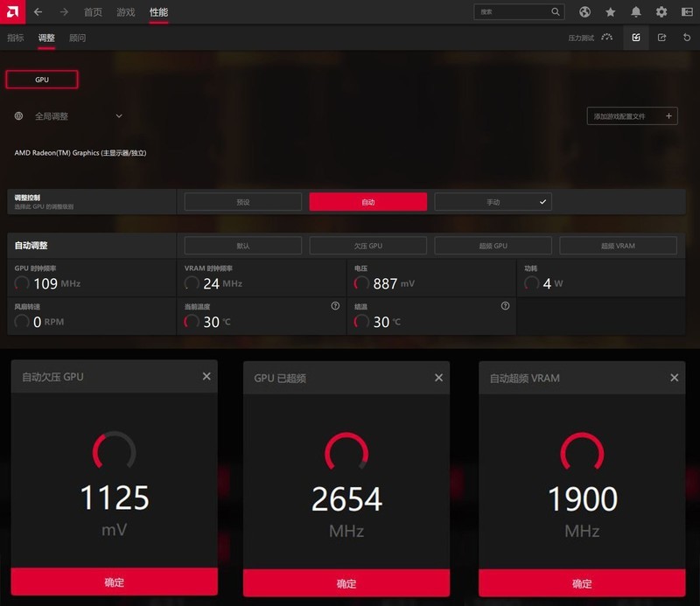This screenshot has height=606, width=700.
Task: Start the stress test (压力测试)
Action: coord(590,38)
